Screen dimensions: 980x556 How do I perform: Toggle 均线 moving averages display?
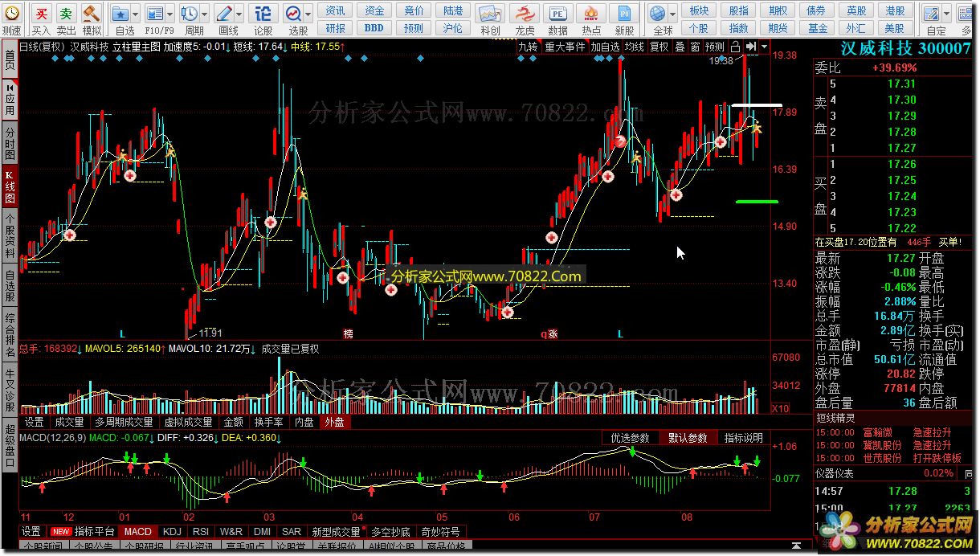(635, 47)
